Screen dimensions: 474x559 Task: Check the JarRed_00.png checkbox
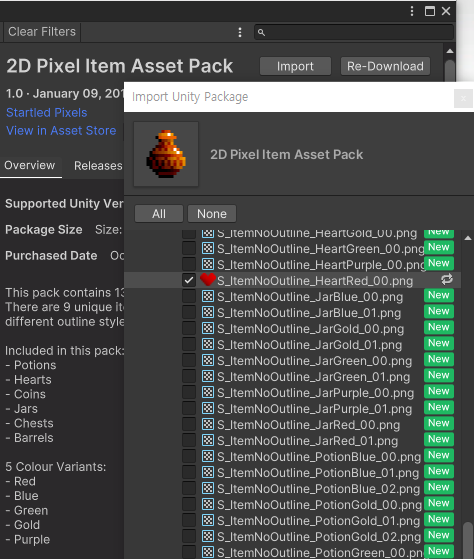(189, 425)
